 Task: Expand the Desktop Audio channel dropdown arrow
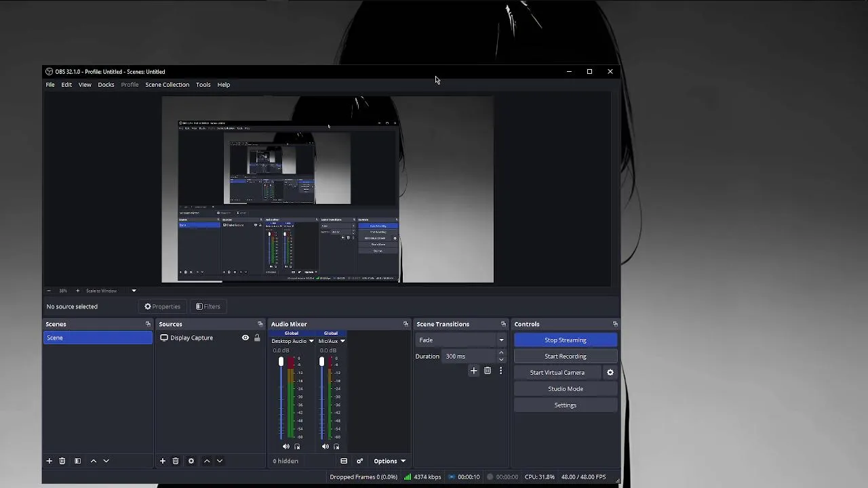pos(311,341)
